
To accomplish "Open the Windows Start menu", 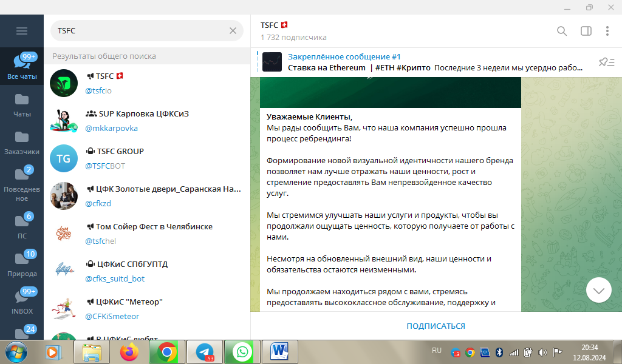I will (x=16, y=352).
